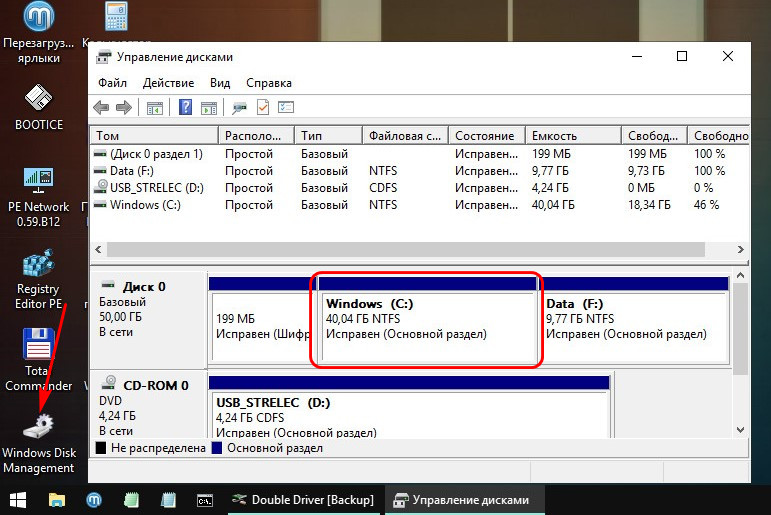This screenshot has height=515, width=771.
Task: Sort by the Тип column header
Action: (x=328, y=135)
